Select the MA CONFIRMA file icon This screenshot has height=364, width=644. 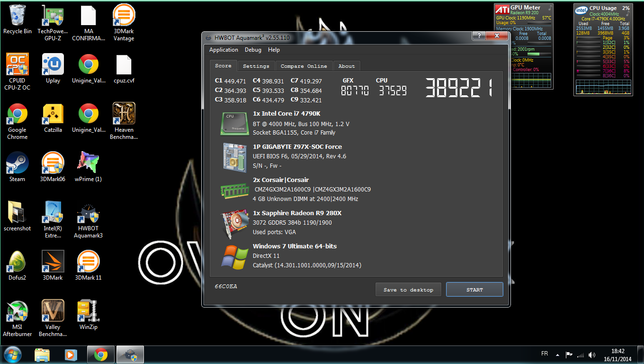tap(89, 23)
